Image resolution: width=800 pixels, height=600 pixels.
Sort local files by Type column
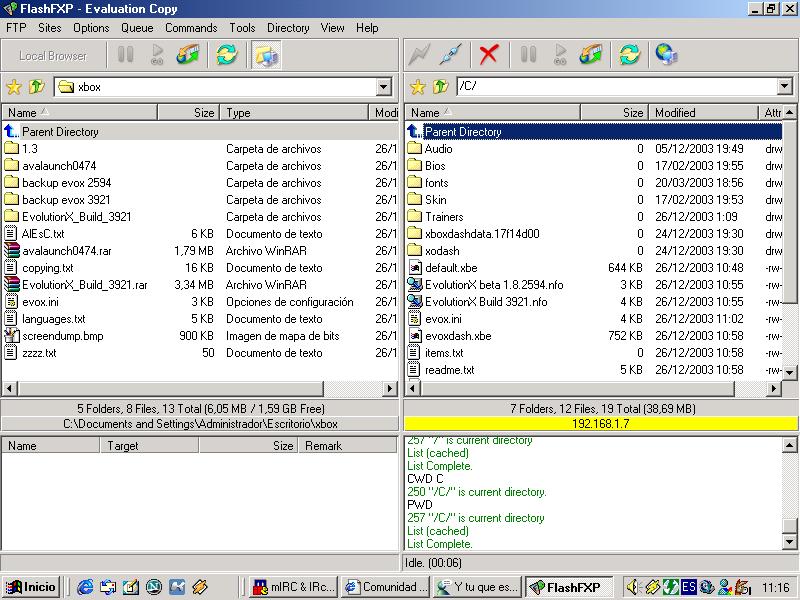point(294,113)
